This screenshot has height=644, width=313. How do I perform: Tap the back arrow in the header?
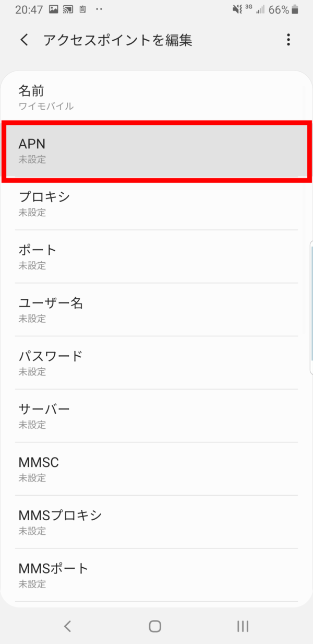(x=25, y=40)
